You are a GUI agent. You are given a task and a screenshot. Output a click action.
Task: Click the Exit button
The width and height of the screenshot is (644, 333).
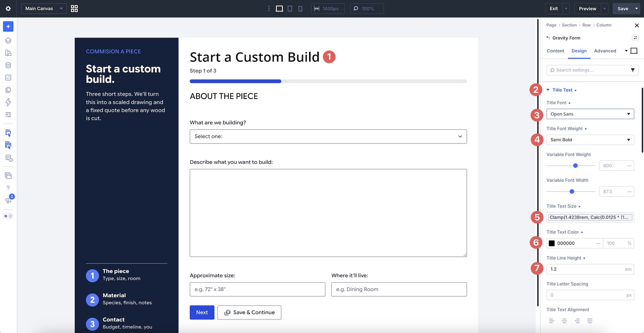pos(553,9)
